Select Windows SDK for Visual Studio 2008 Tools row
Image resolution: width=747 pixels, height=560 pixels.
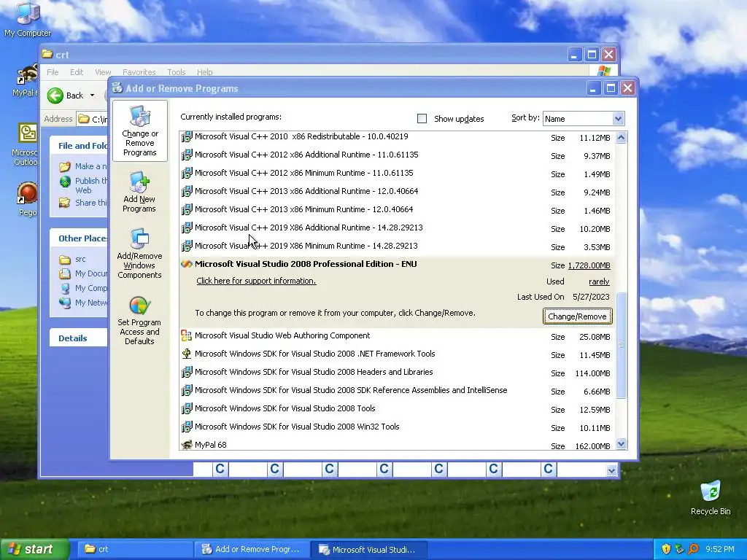396,408
